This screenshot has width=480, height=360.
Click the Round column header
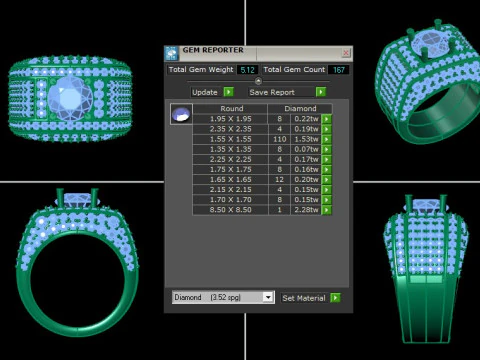pos(231,109)
